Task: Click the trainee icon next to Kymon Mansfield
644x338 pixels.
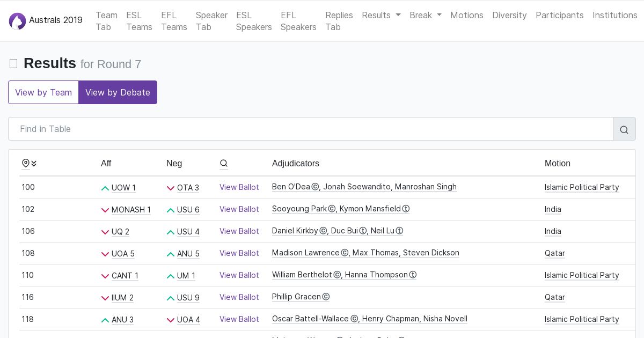Action: tap(406, 209)
